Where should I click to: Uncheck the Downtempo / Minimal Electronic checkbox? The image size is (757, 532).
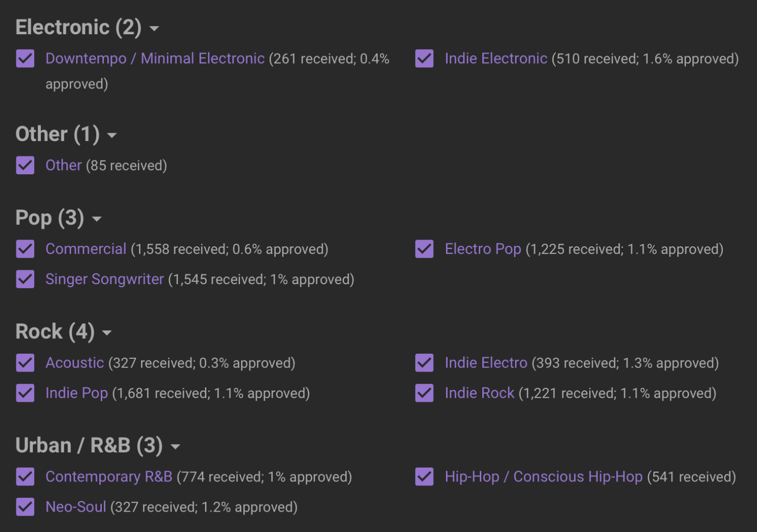coord(25,59)
